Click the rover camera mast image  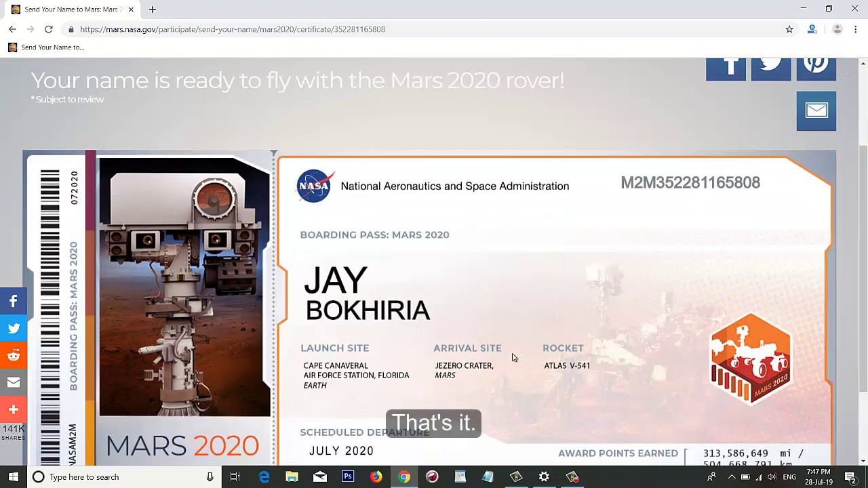[x=184, y=286]
